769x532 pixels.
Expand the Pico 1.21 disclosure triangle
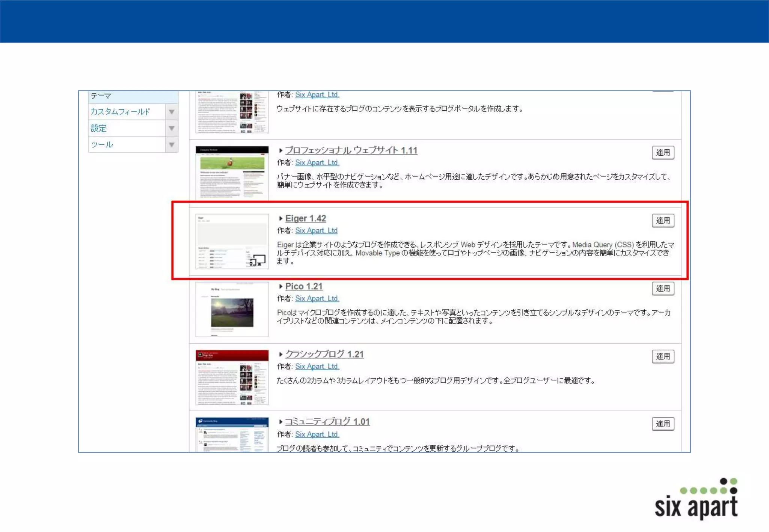coord(280,286)
